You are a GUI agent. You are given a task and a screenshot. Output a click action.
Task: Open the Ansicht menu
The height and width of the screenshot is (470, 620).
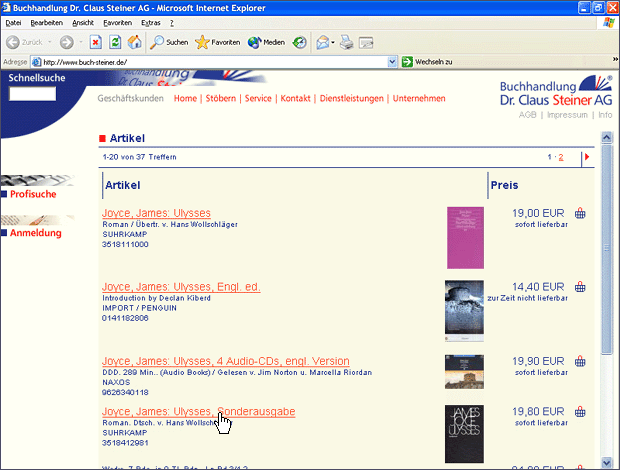click(x=83, y=23)
